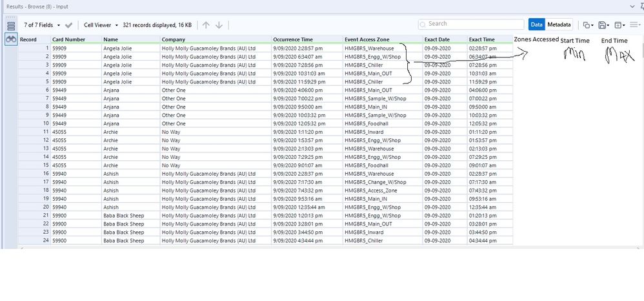Click the messages list icon in left sidebar
Viewport: 644px width, 301px height.
point(11,26)
